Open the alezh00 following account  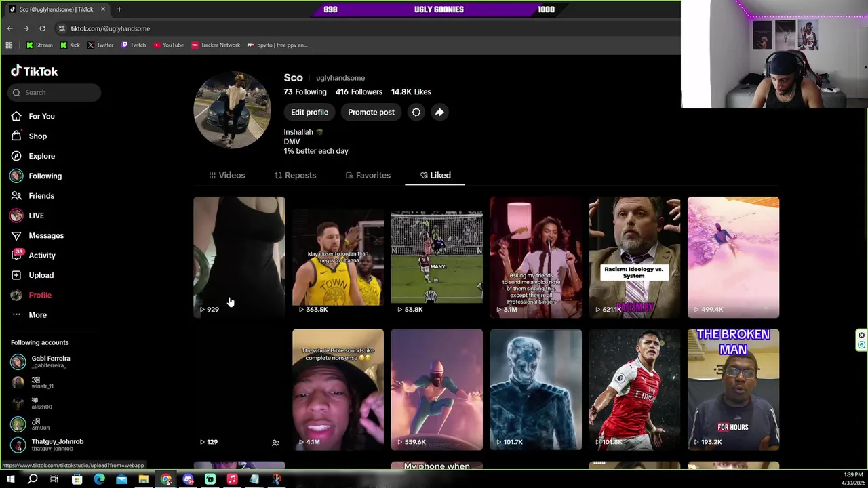pos(31,403)
